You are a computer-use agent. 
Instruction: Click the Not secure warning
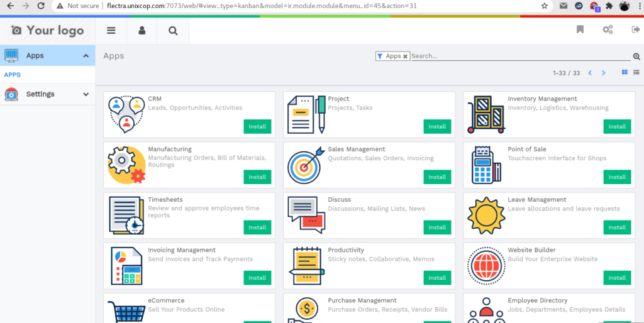tap(78, 6)
